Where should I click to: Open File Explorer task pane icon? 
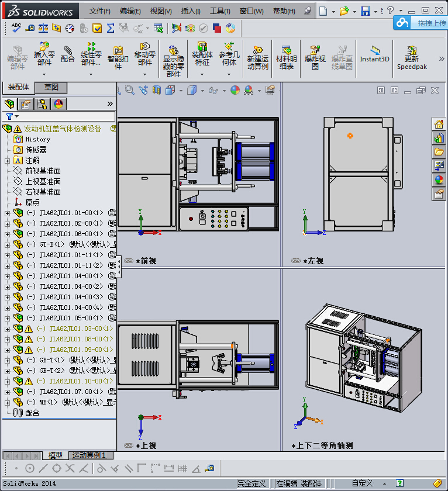pyautogui.click(x=439, y=152)
